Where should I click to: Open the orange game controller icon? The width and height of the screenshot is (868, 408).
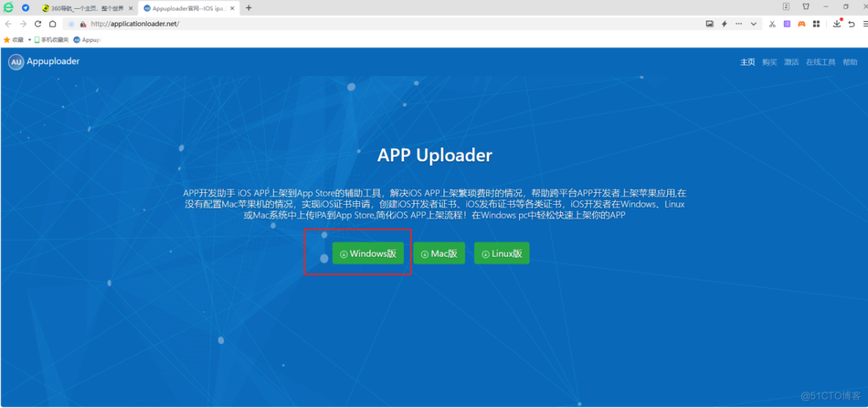pos(801,23)
